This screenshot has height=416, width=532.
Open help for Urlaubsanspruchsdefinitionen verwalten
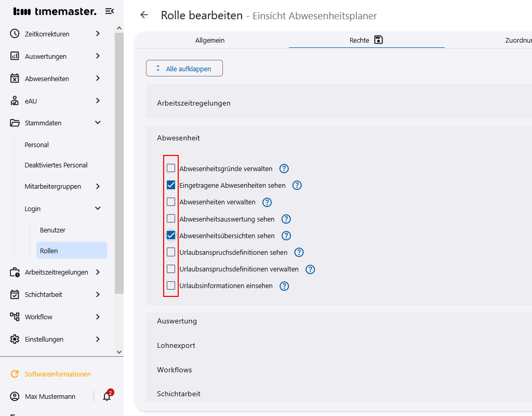point(310,269)
